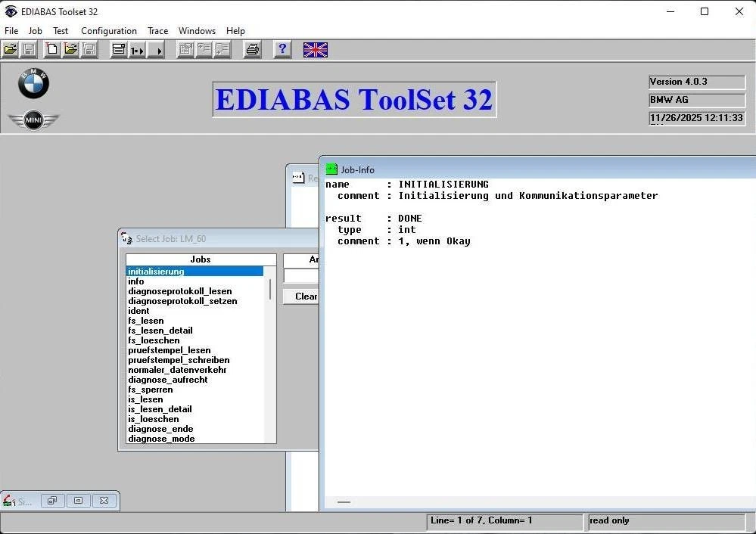Click the Jobs column header
Viewport: 756px width, 534px height.
pos(201,259)
